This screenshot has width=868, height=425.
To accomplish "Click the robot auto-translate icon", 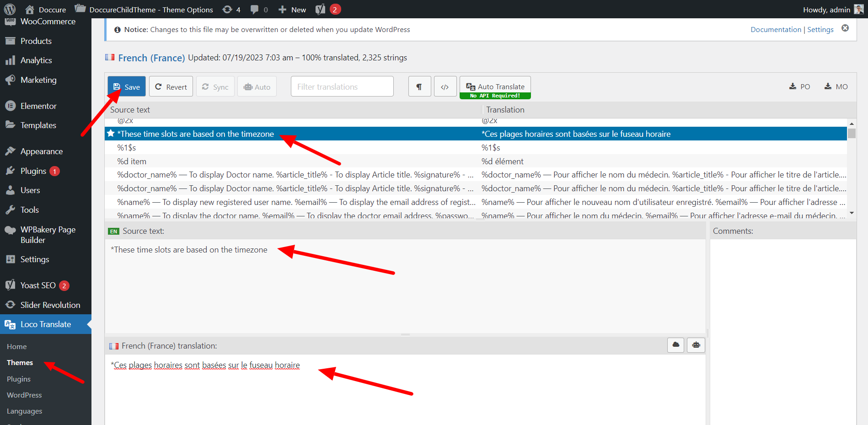I will 696,345.
